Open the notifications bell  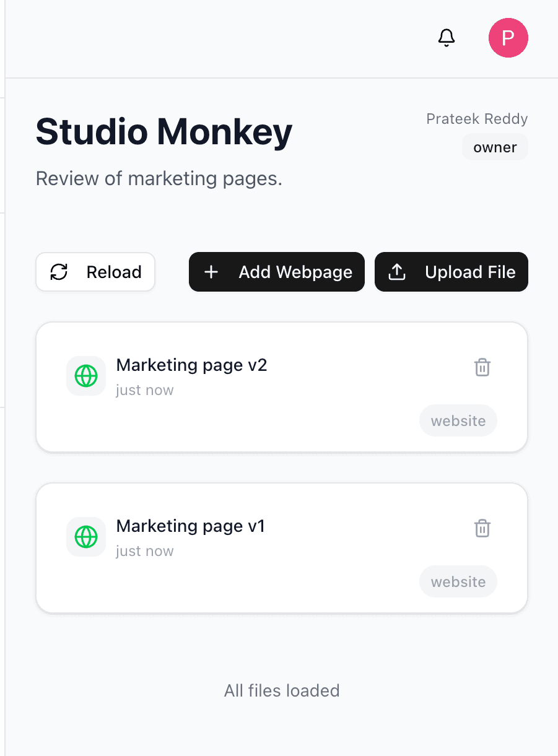click(447, 38)
